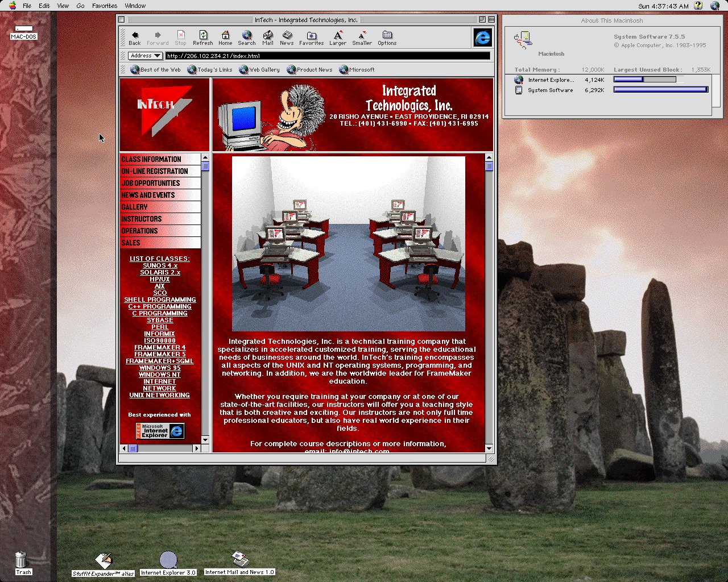
Task: Select the SOLARIS 2.x class link
Action: [x=159, y=272]
